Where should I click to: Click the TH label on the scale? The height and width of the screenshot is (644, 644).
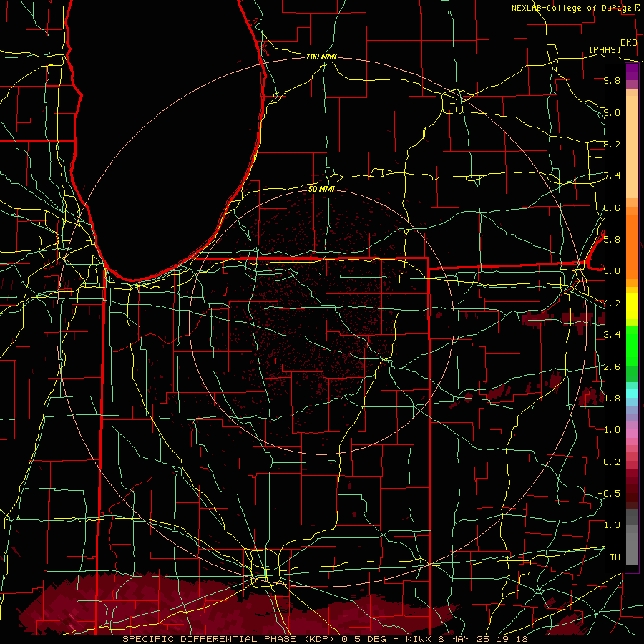(x=615, y=557)
